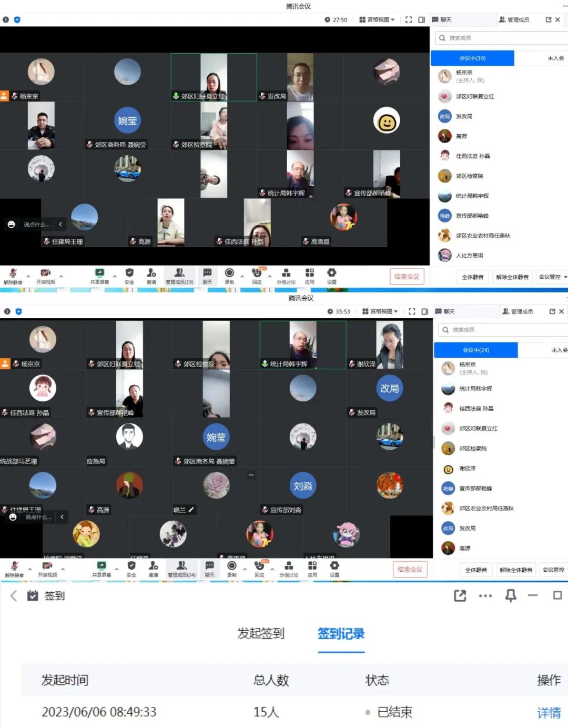Switch to 会议中(24) members tab
Image resolution: width=568 pixels, height=728 pixels.
click(475, 350)
